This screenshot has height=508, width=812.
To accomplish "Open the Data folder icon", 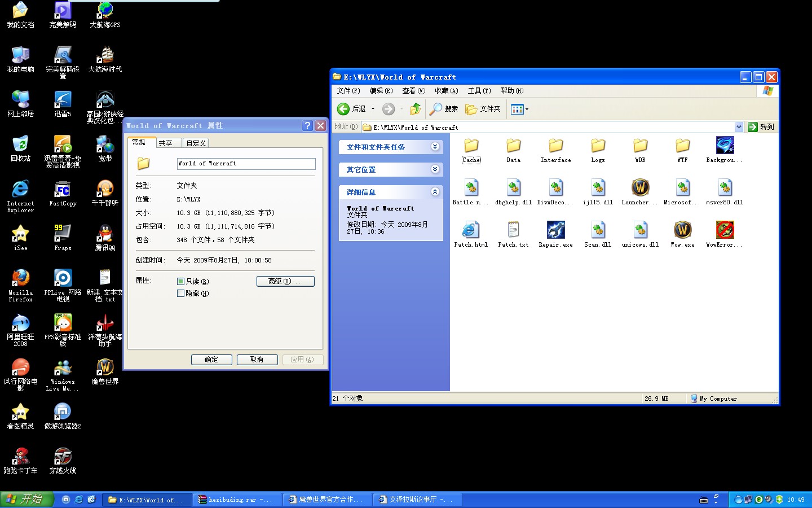I will coord(514,146).
